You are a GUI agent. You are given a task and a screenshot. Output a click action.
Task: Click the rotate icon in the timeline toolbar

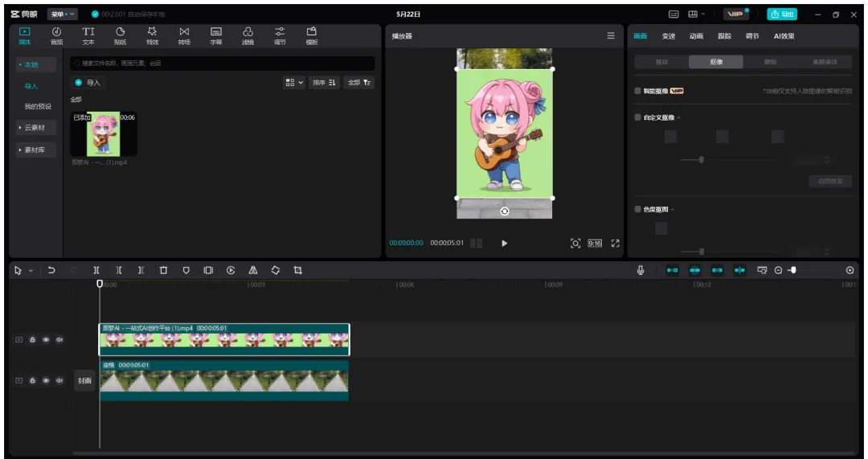(x=275, y=270)
